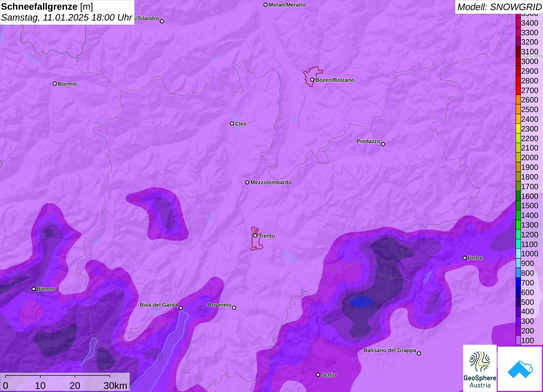The height and width of the screenshot is (392, 543).
Task: Click the Schio label
Action: pos(329,375)
